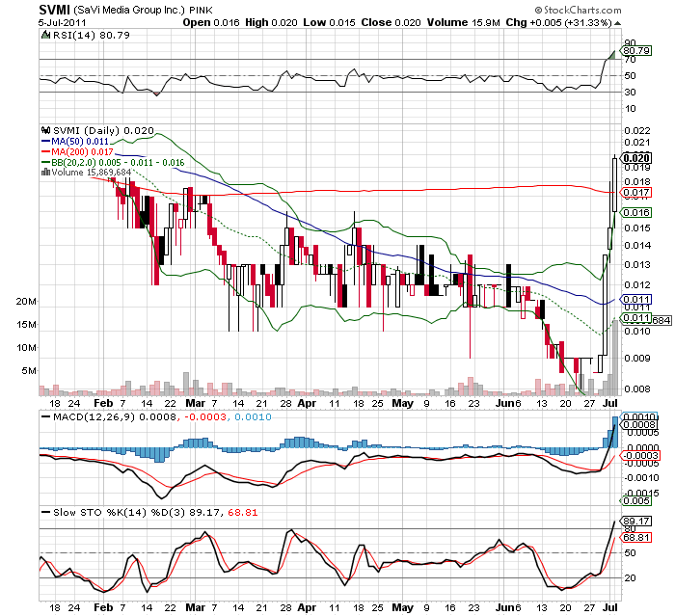Click the 80.79 RSI value tag

(x=636, y=51)
